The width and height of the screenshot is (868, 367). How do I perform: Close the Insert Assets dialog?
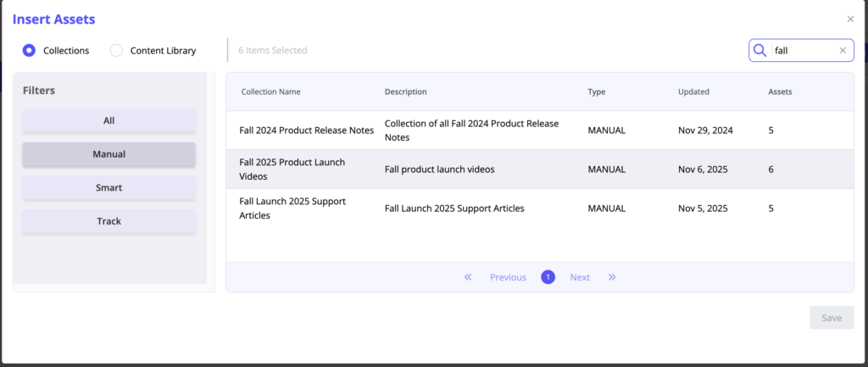850,19
